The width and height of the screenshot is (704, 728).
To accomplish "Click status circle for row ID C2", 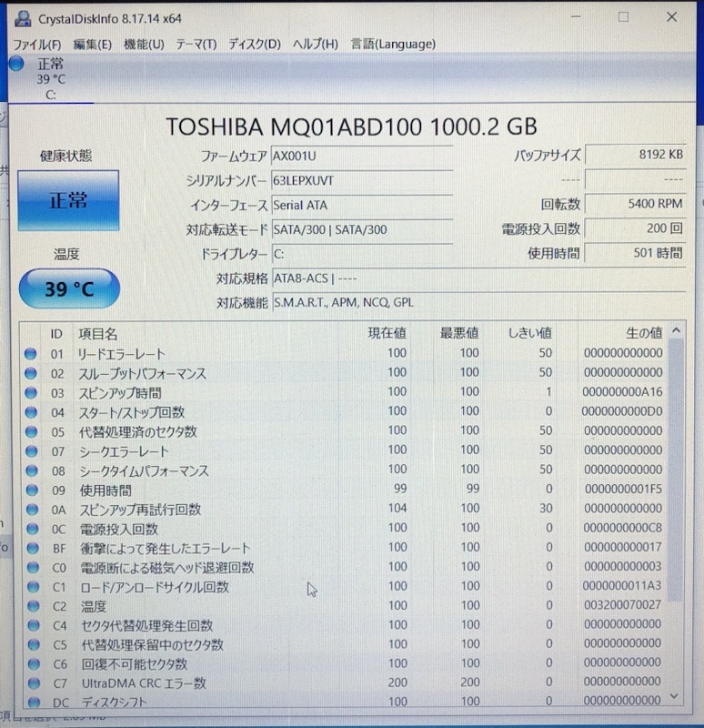I will 34,606.
